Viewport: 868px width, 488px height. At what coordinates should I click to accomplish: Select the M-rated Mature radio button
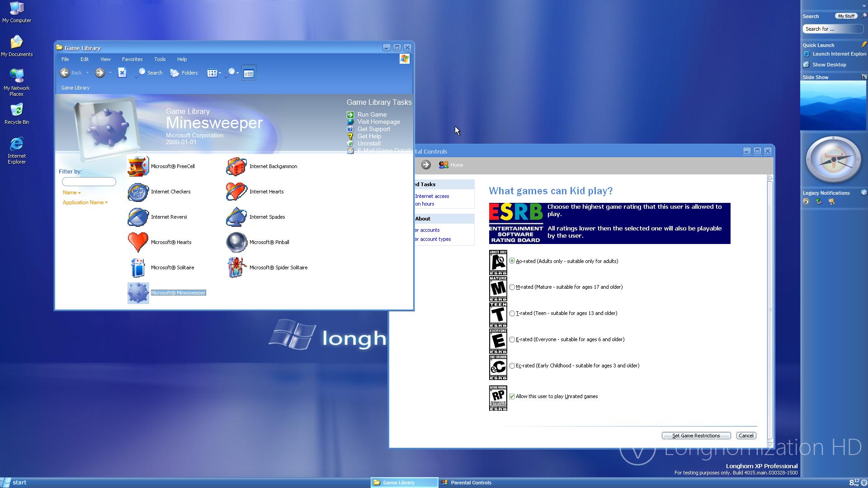coord(512,287)
